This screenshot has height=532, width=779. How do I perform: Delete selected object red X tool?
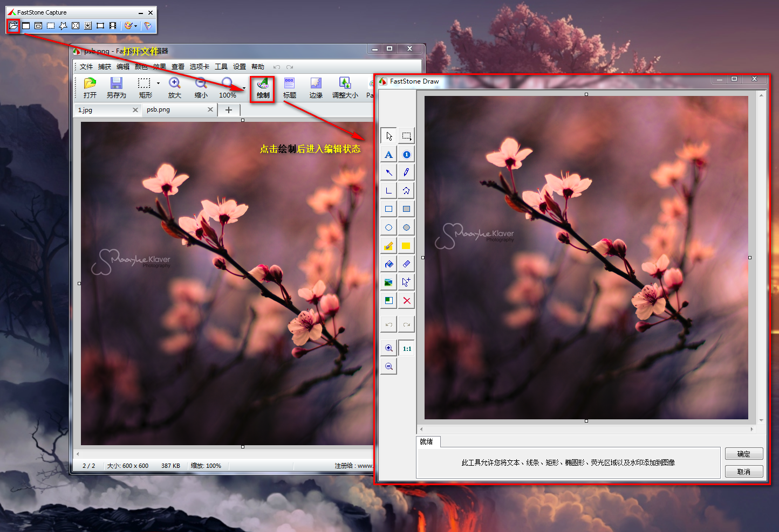[x=406, y=300]
